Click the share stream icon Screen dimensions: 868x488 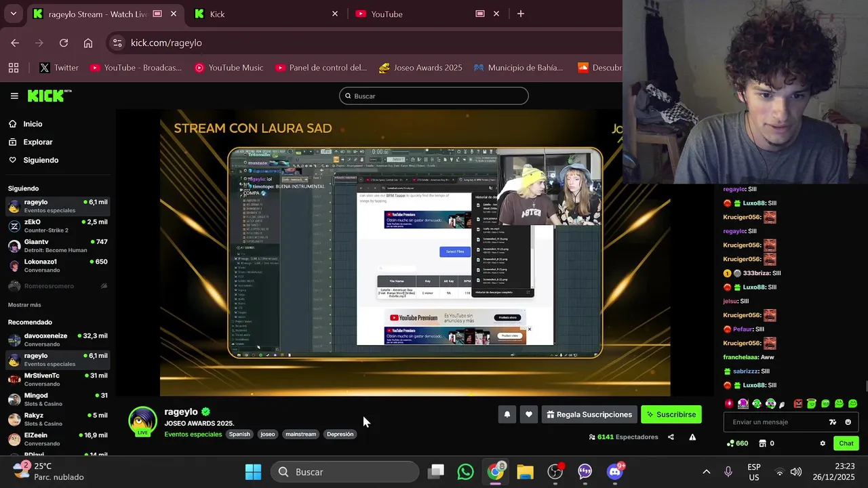(x=671, y=437)
